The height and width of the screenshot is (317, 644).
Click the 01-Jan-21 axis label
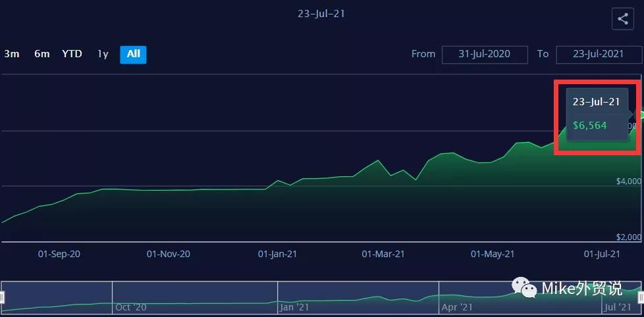pos(277,255)
